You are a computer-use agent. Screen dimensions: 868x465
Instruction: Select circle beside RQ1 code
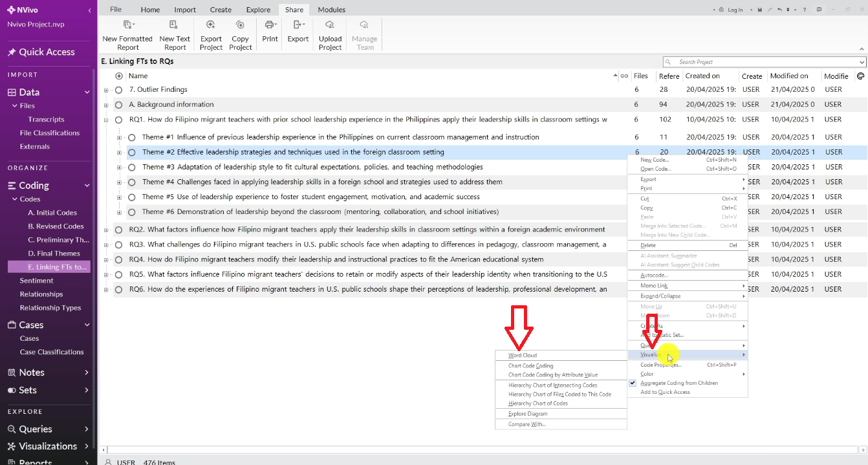click(118, 120)
